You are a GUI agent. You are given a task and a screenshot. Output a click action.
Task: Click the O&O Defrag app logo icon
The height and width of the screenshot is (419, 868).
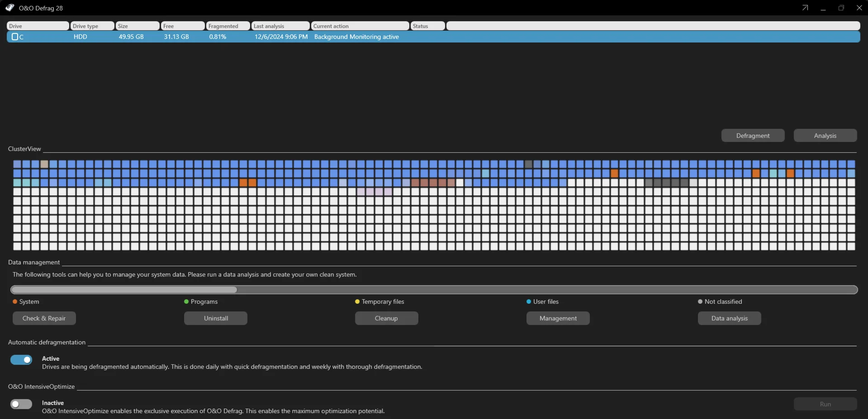(10, 8)
